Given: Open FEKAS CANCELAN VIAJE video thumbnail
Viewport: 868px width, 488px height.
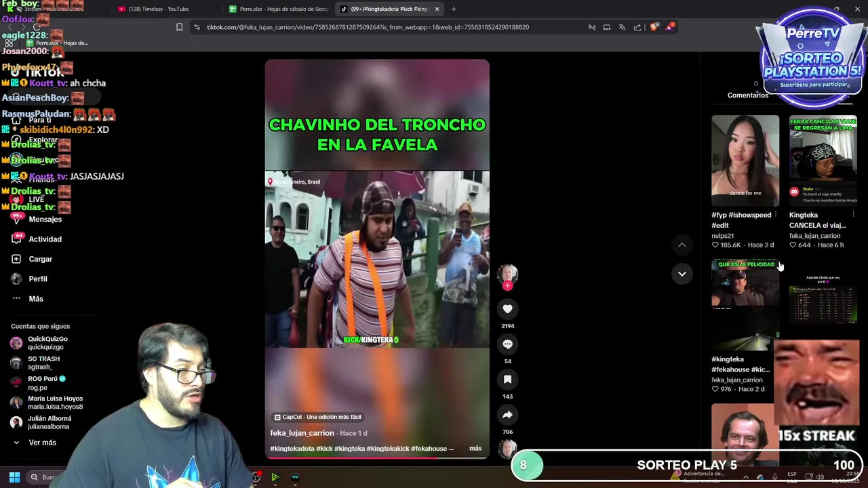Looking at the screenshot, I should point(823,161).
